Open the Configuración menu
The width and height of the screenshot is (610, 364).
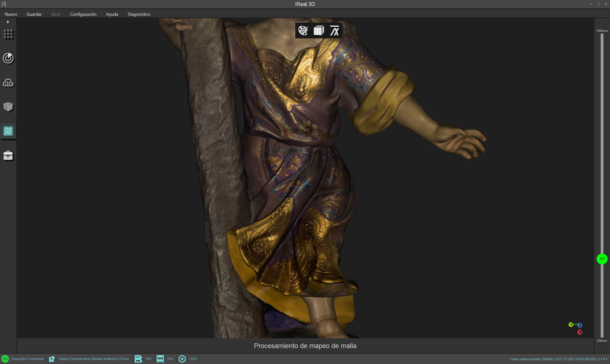83,14
